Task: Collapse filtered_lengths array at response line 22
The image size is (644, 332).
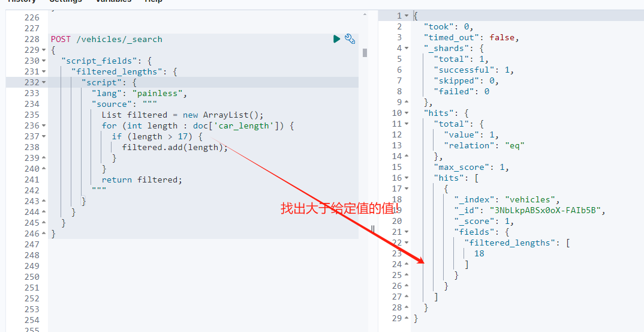Action: [407, 243]
